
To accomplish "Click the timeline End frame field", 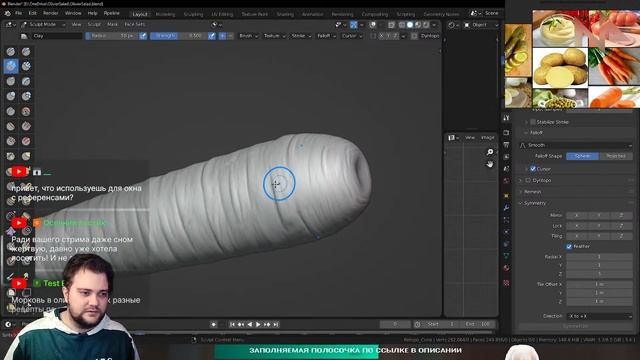I will coord(477,324).
